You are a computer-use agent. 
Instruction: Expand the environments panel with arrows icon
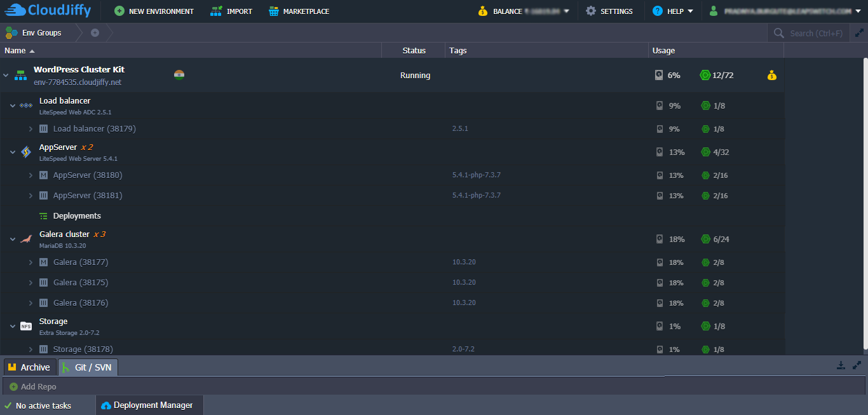[x=858, y=32]
